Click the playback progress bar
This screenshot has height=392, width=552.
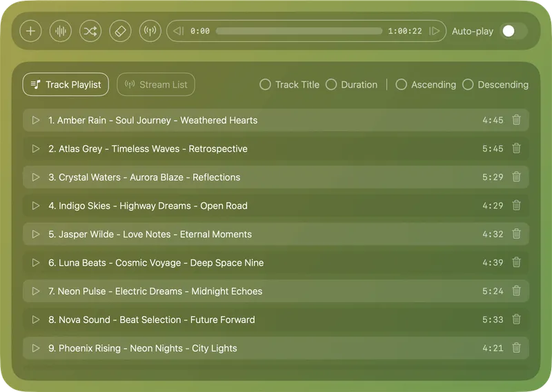point(299,31)
